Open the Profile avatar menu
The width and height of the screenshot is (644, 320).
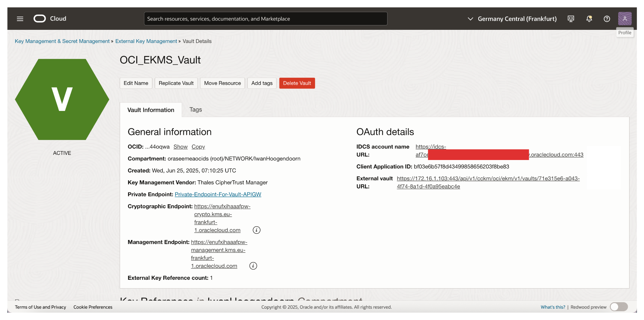(x=624, y=19)
